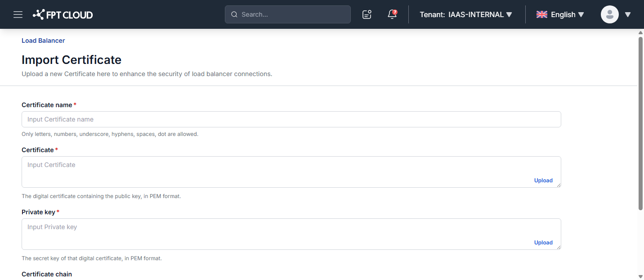The height and width of the screenshot is (280, 644).
Task: Focus the Certificate name input
Action: [x=291, y=119]
